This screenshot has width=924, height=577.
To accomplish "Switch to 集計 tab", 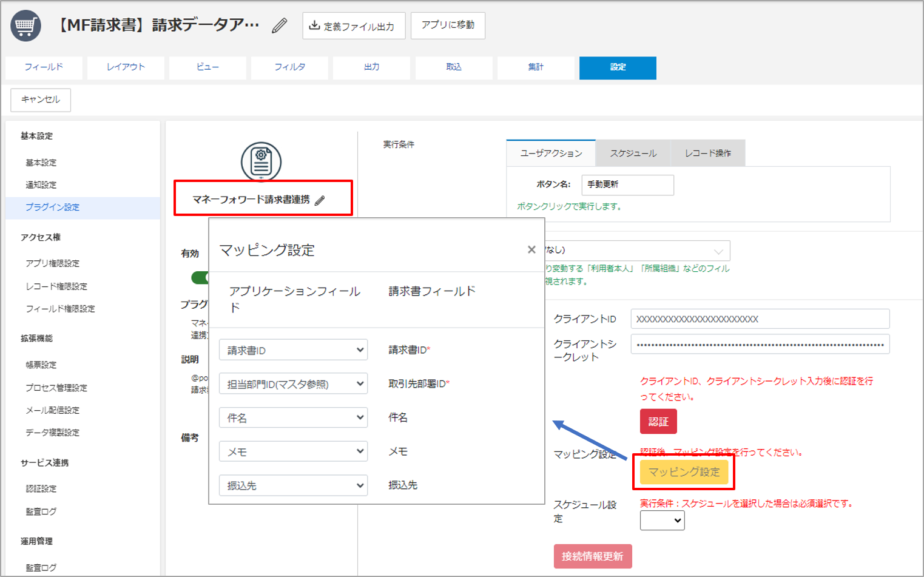I will [x=536, y=67].
